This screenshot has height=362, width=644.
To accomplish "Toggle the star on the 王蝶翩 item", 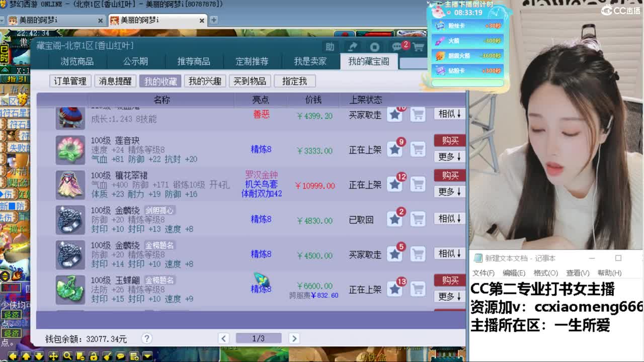I will pyautogui.click(x=394, y=289).
